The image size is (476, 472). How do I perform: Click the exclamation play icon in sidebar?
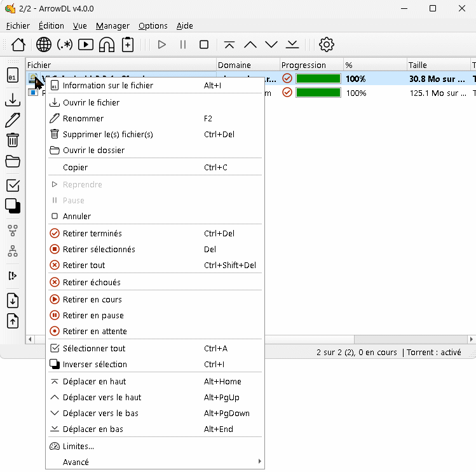(x=13, y=276)
